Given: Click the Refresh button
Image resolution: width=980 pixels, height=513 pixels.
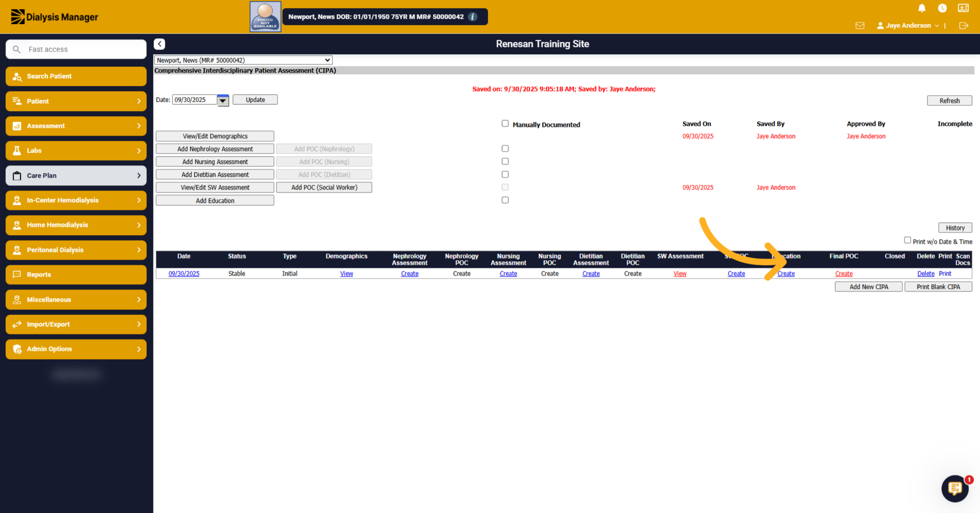Looking at the screenshot, I should [x=949, y=101].
